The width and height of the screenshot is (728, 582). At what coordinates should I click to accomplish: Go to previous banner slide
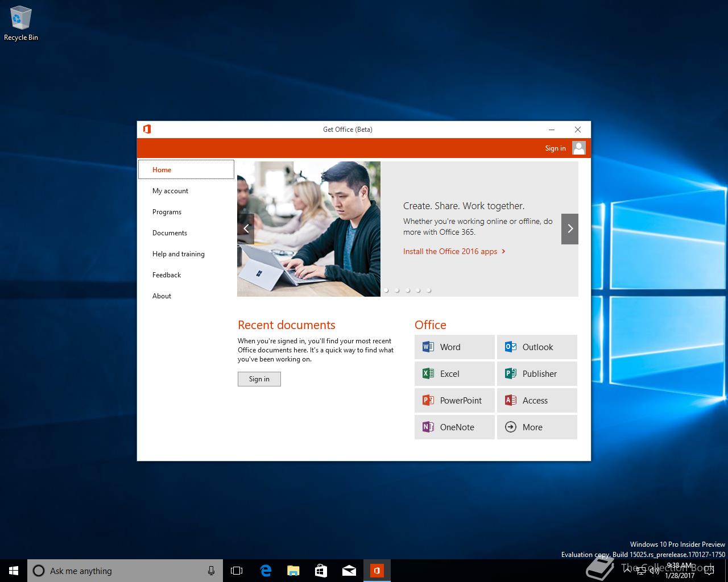tap(246, 228)
